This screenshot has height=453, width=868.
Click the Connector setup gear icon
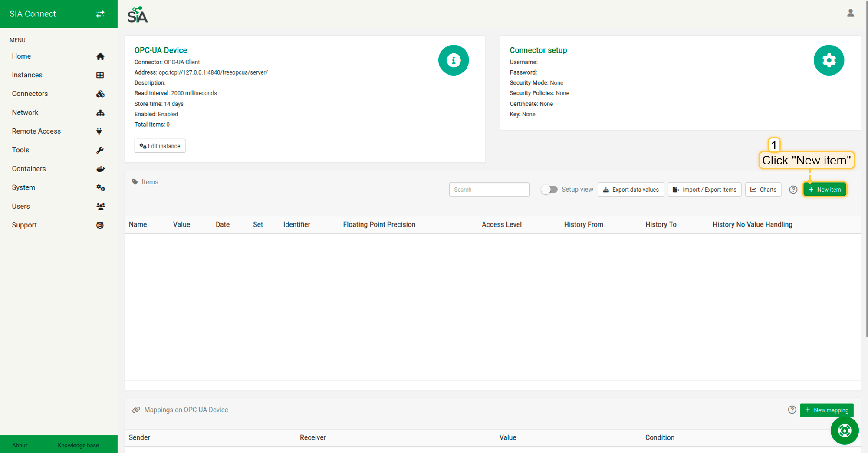tap(828, 60)
